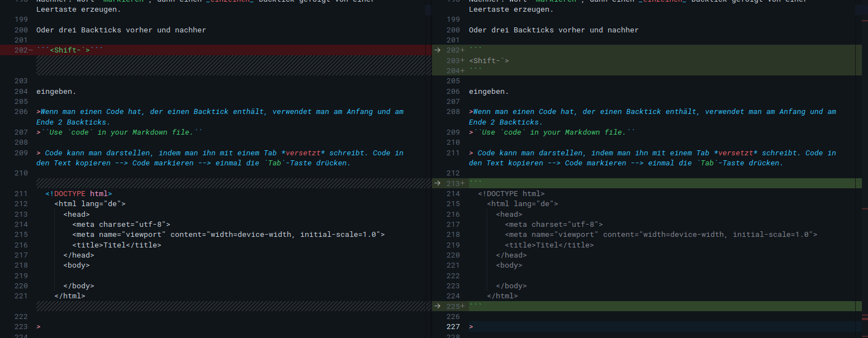This screenshot has height=338, width=868.
Task: Click '> Code kann man darstellen' line in original pane
Action: coord(220,158)
